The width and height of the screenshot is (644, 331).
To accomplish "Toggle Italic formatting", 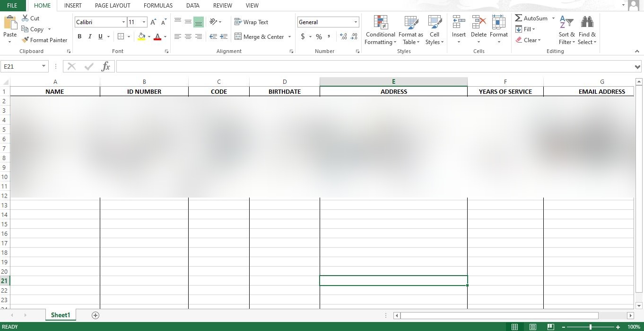I will tap(90, 36).
